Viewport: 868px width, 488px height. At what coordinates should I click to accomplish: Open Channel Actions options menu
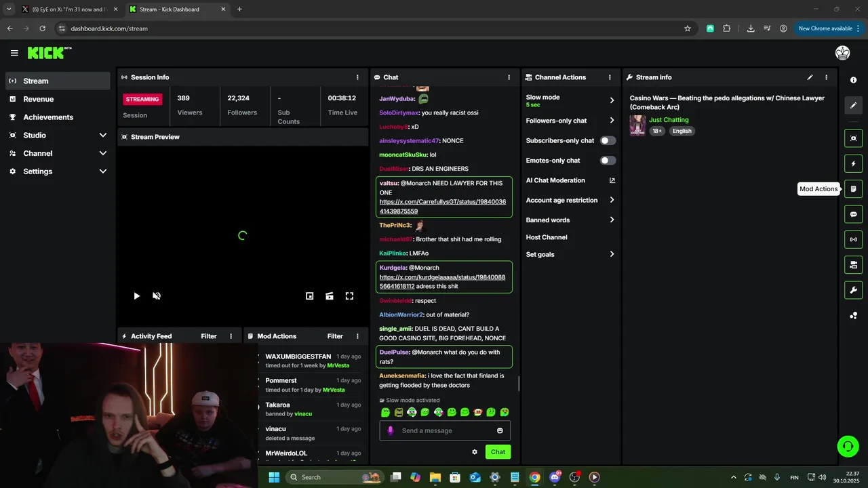click(610, 77)
